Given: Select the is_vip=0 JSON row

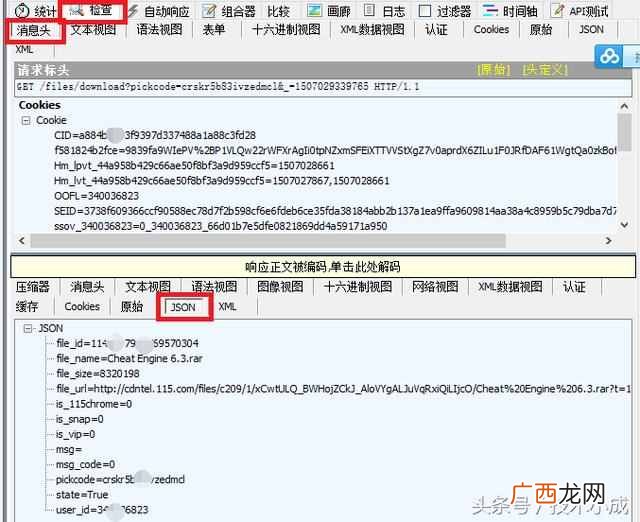Looking at the screenshot, I should [x=76, y=434].
